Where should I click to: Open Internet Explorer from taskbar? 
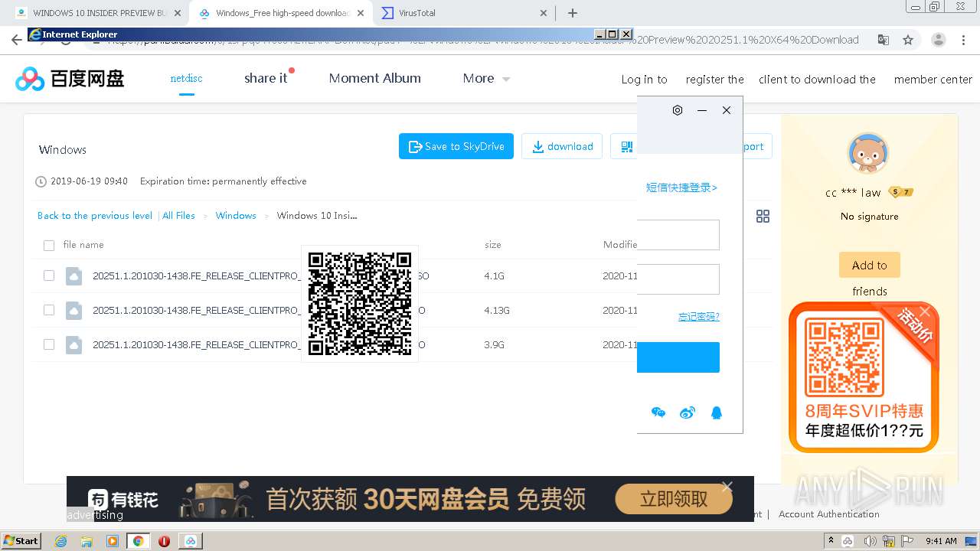[61, 541]
